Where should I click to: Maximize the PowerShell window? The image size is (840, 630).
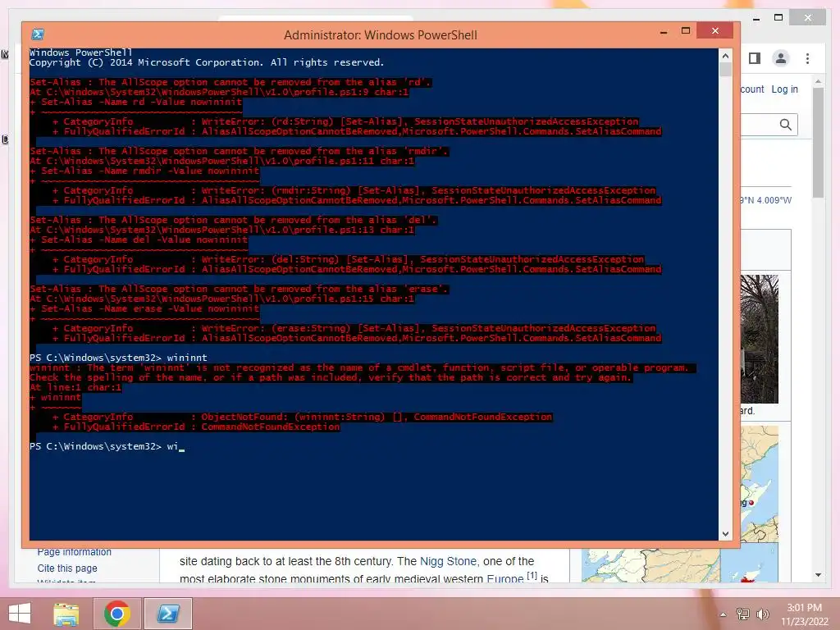pos(685,31)
